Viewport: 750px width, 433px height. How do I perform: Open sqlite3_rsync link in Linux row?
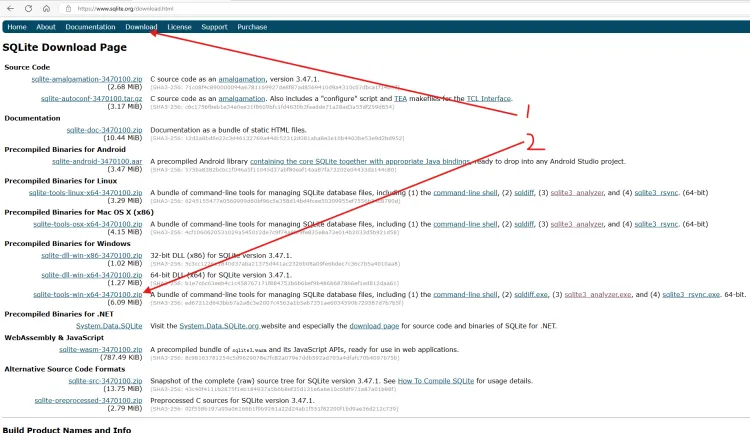[x=656, y=192]
